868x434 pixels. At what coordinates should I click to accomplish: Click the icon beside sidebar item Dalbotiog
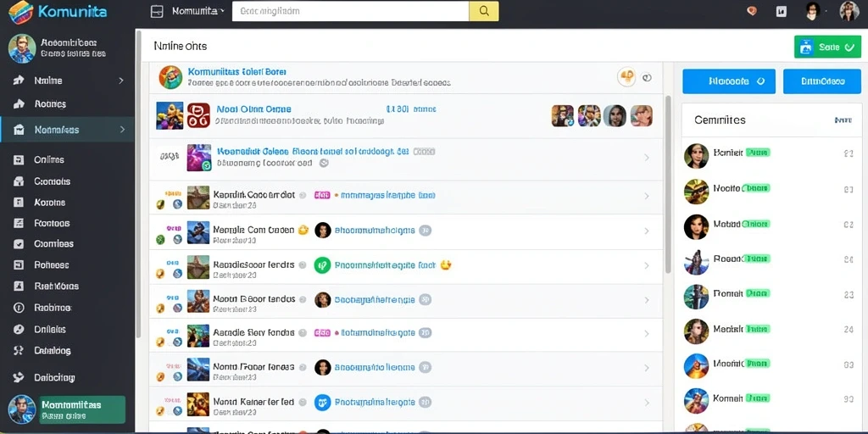tap(19, 377)
